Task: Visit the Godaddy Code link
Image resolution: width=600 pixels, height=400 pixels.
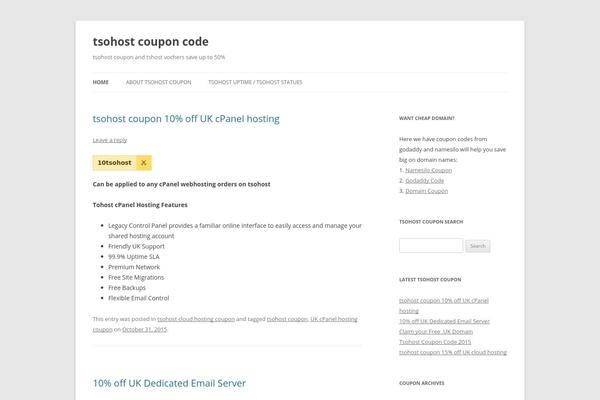Action: pos(424,180)
